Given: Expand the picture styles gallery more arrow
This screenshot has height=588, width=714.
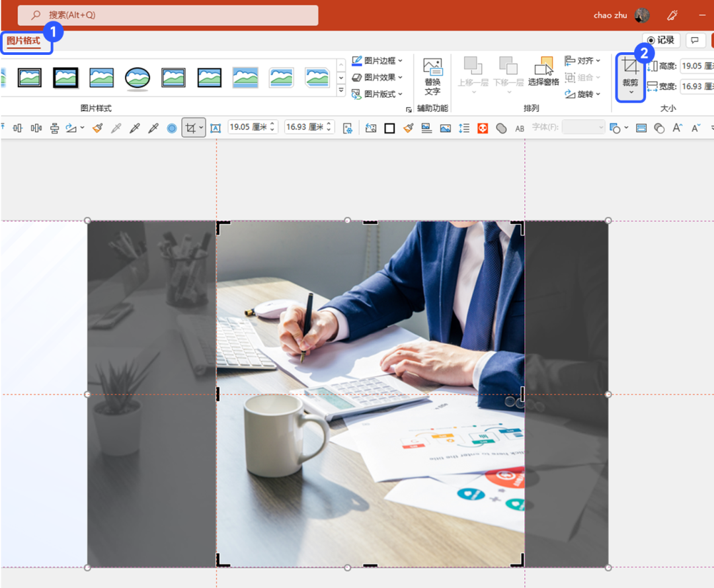Looking at the screenshot, I should 341,91.
